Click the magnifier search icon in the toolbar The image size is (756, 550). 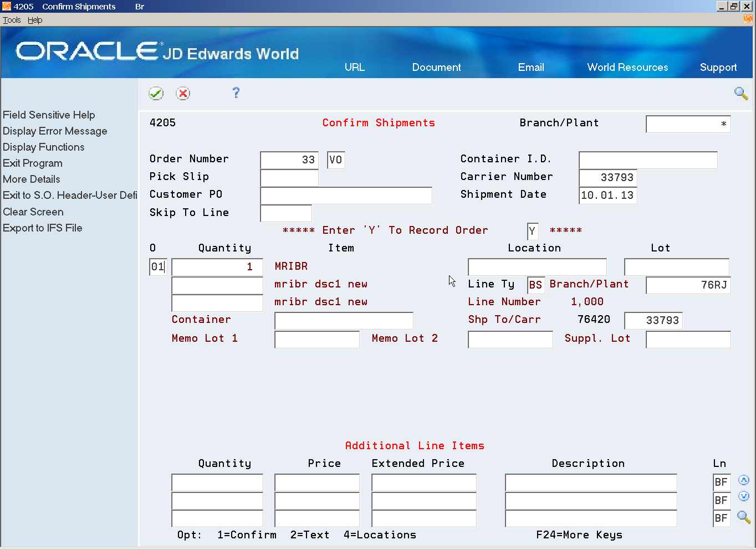(x=741, y=93)
